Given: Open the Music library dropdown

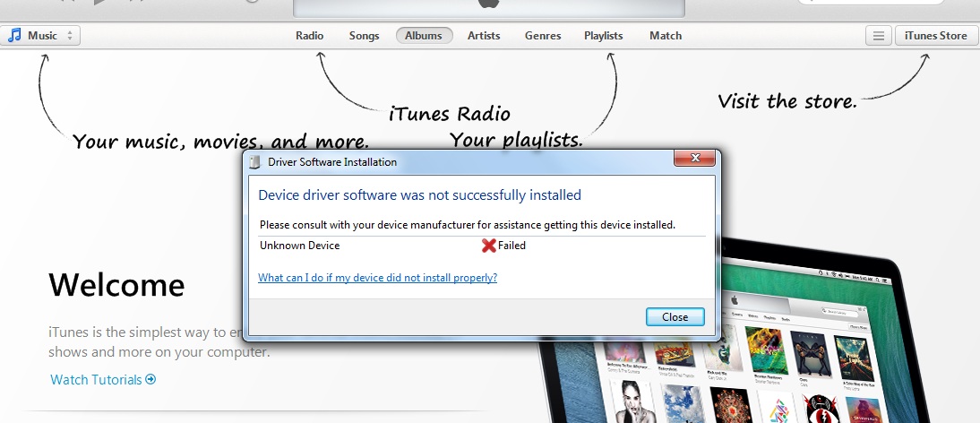Looking at the screenshot, I should click(x=40, y=36).
